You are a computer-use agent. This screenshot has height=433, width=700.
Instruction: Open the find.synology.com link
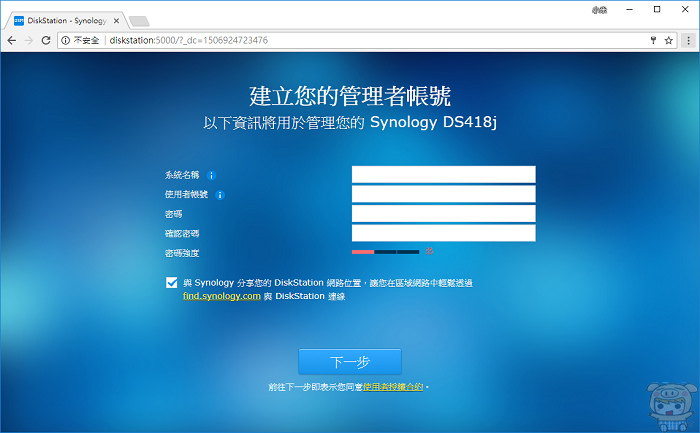(x=221, y=296)
